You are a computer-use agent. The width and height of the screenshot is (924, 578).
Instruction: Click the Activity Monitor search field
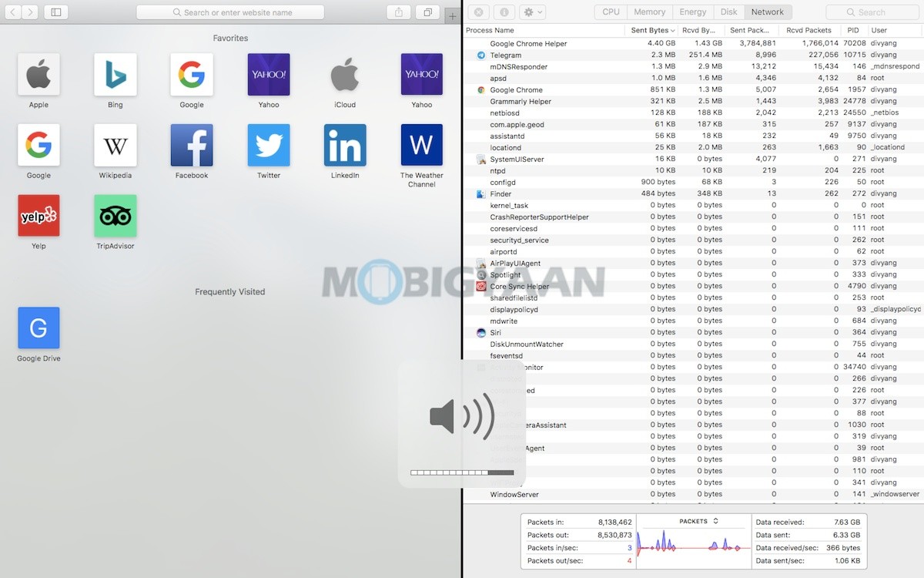coord(871,12)
